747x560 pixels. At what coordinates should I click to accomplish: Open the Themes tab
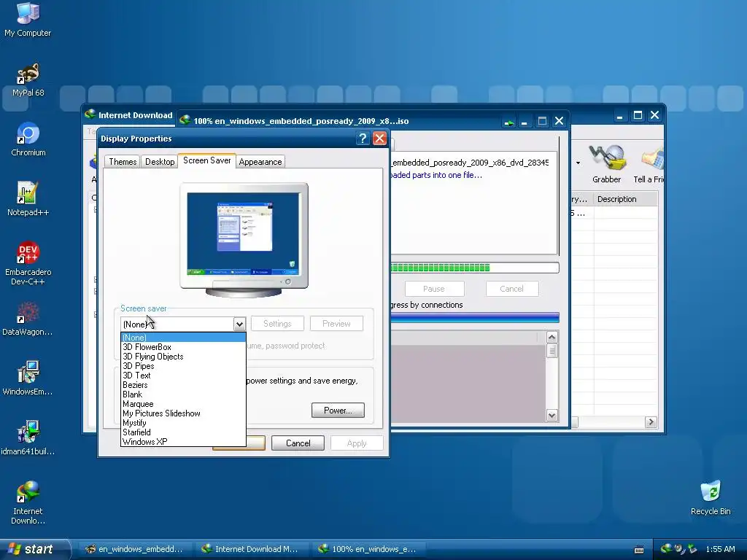[123, 161]
